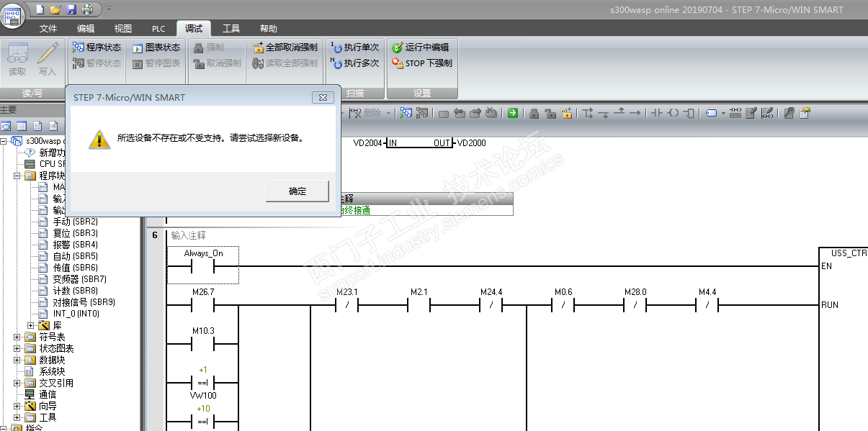The height and width of the screenshot is (431, 868).
Task: Open 报警 (SBR4) subroutine
Action: click(x=76, y=245)
